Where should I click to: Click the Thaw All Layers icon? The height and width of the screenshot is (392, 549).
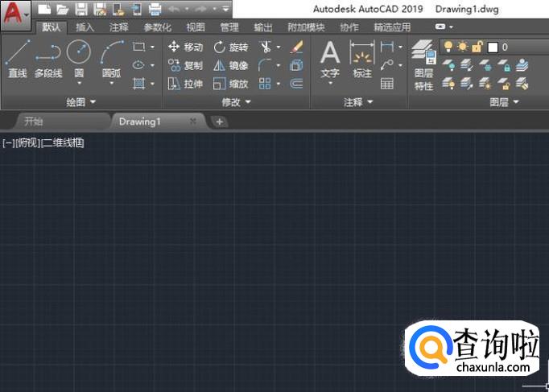click(485, 84)
